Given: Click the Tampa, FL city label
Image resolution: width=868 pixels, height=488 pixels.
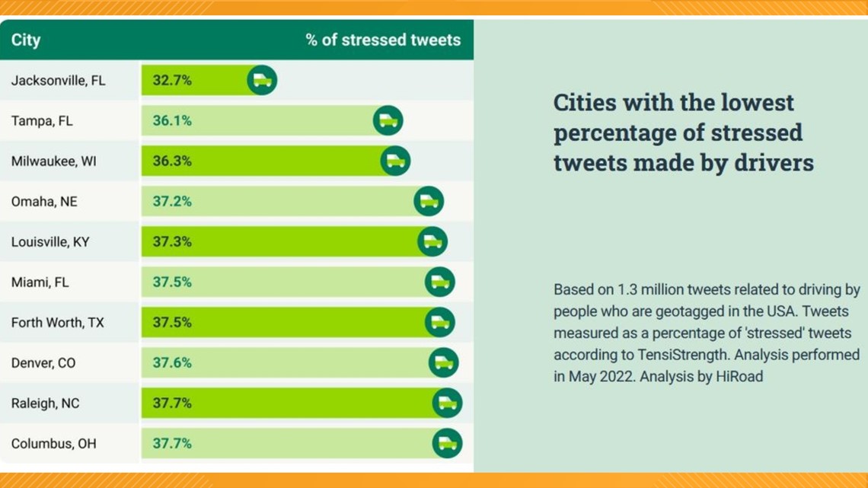Looking at the screenshot, I should click(42, 120).
